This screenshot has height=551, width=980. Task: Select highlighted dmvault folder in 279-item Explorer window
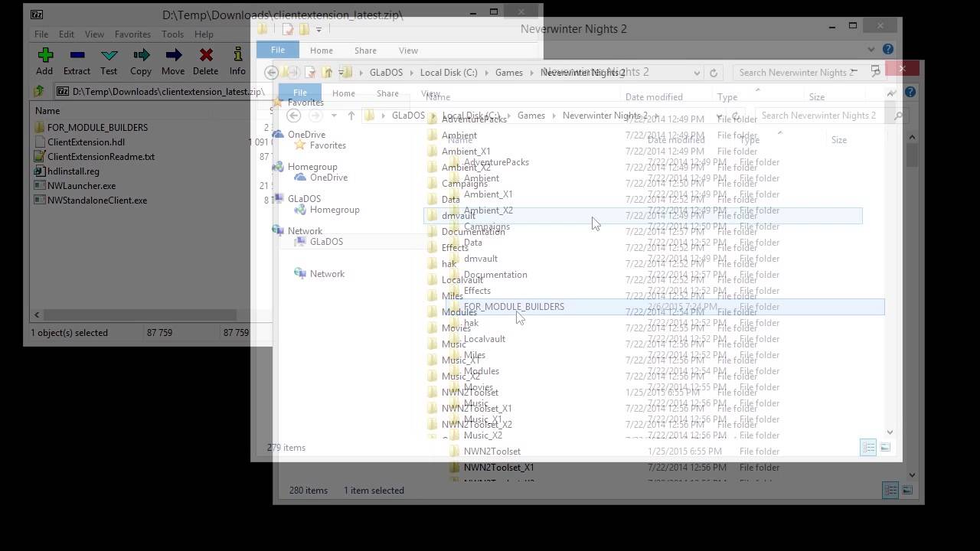point(643,216)
